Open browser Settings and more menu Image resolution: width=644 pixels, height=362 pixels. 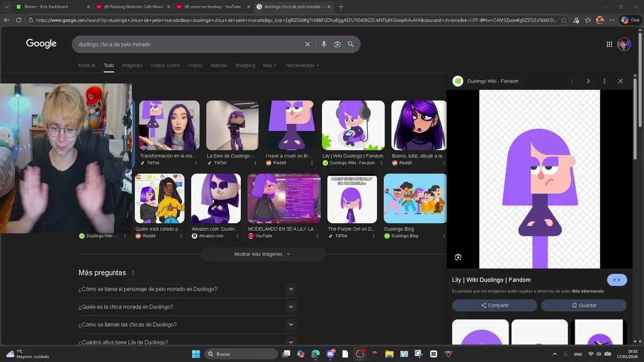[612, 20]
